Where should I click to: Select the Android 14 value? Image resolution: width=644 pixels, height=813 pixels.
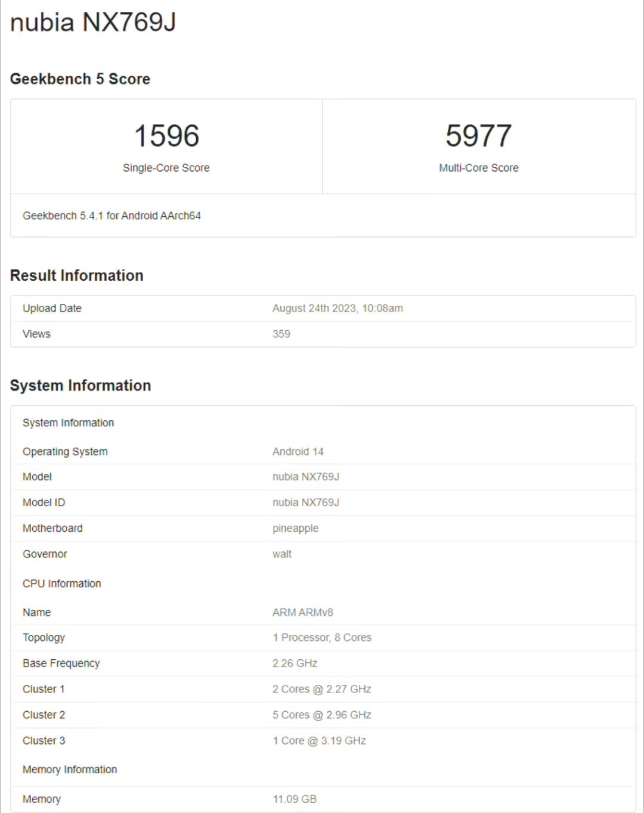pos(298,452)
